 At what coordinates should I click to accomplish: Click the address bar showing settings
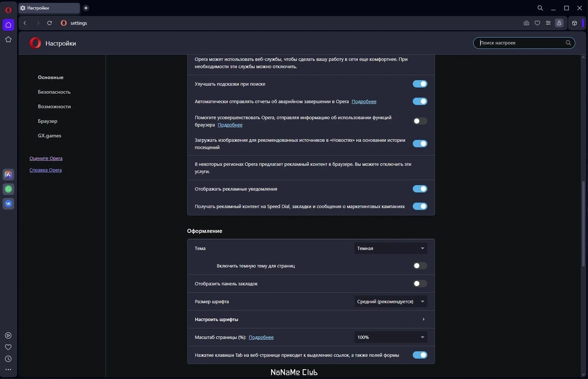(289, 23)
